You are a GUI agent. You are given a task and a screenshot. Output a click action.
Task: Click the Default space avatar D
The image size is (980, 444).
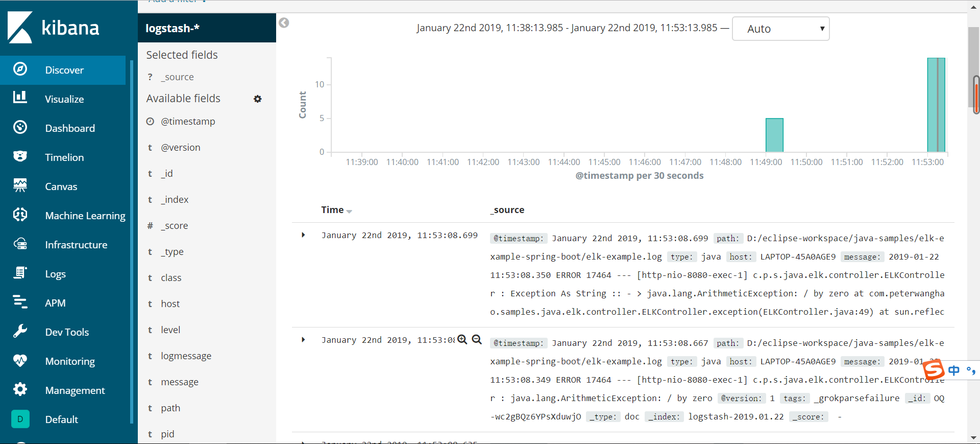point(20,419)
